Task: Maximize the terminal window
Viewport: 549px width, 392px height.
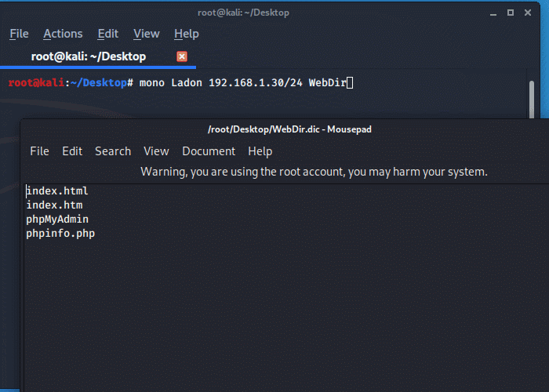Action: coord(511,13)
